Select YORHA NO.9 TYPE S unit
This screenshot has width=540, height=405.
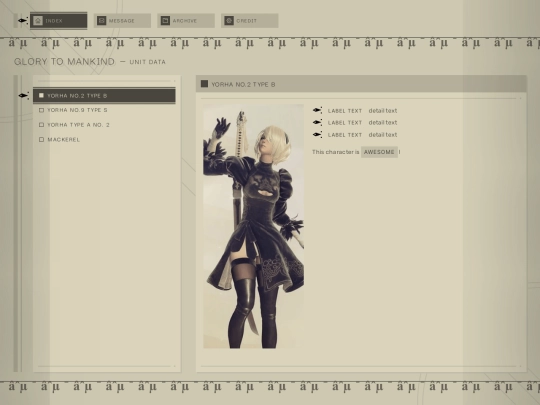pyautogui.click(x=104, y=110)
